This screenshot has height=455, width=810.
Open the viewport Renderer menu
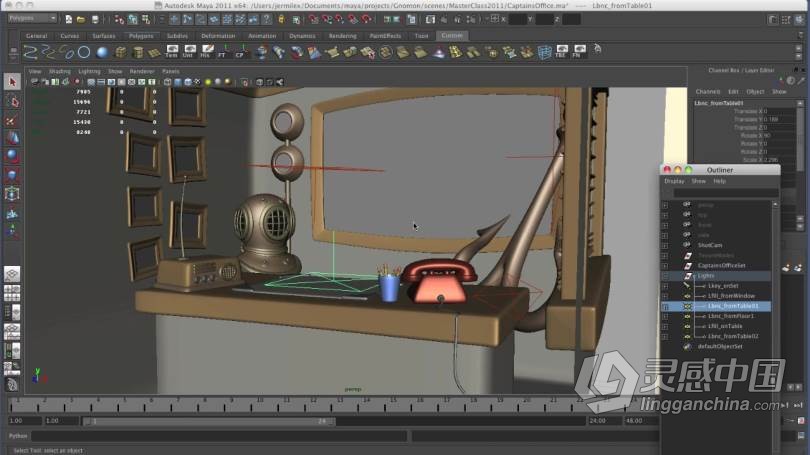pyautogui.click(x=142, y=71)
